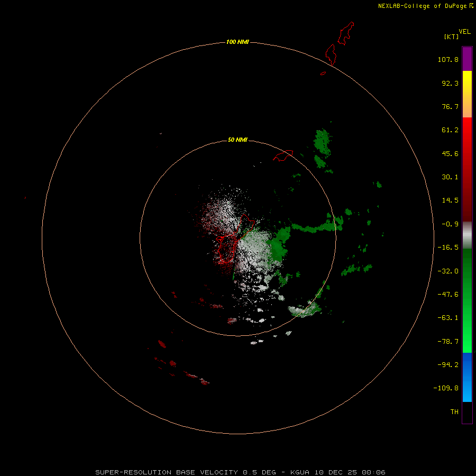Click the [KT] units label
Viewport: 476px width, 476px height.
point(452,36)
